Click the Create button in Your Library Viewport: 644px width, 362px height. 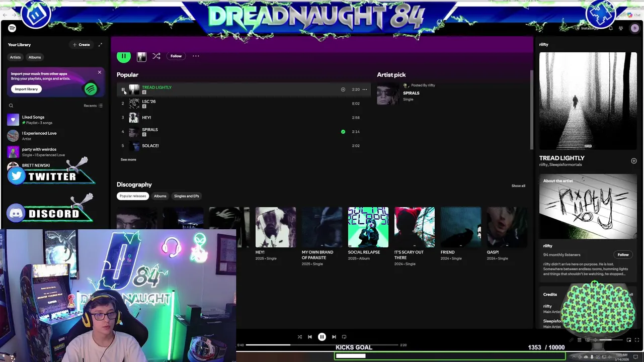(81, 45)
